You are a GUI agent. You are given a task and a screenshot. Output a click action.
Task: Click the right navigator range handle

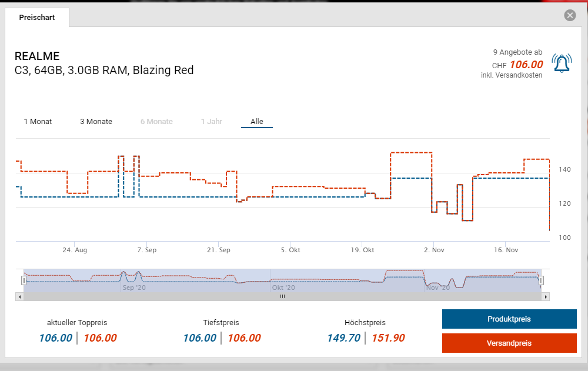pyautogui.click(x=542, y=280)
